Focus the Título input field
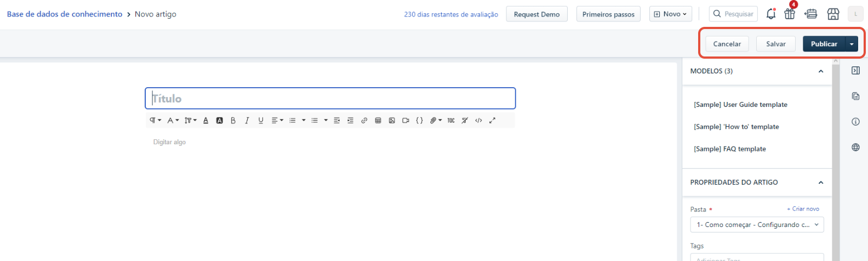 (x=330, y=98)
